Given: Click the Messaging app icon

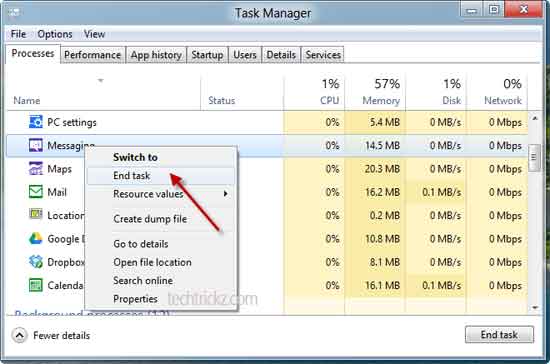Looking at the screenshot, I should click(35, 145).
